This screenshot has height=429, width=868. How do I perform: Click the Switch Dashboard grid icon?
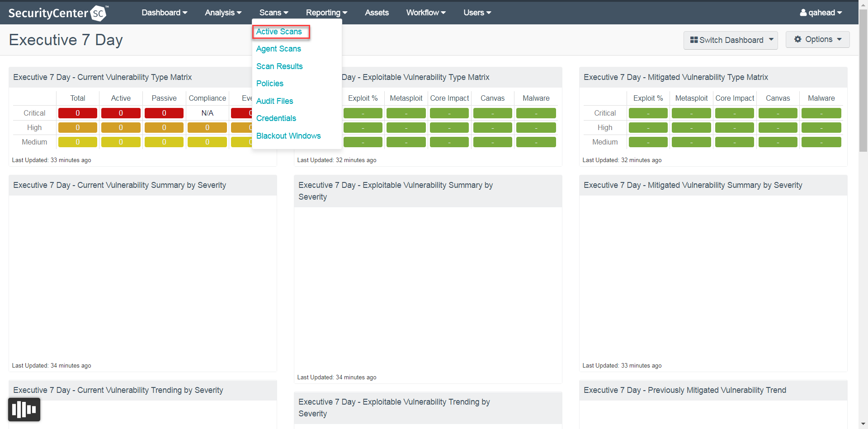(693, 40)
